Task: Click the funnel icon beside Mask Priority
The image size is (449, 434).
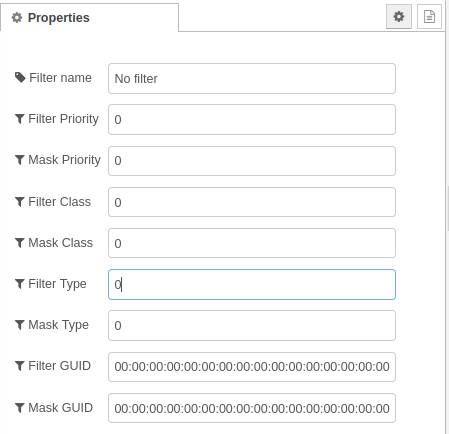Action: (20, 160)
